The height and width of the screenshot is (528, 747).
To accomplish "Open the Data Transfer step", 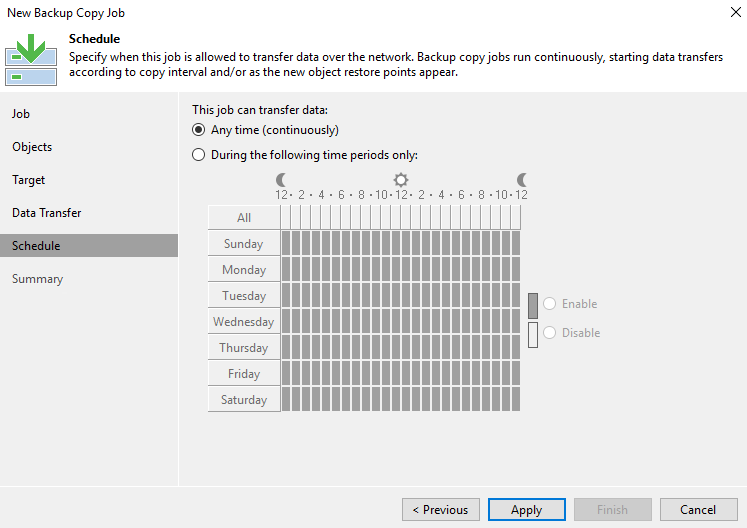I will coord(47,213).
